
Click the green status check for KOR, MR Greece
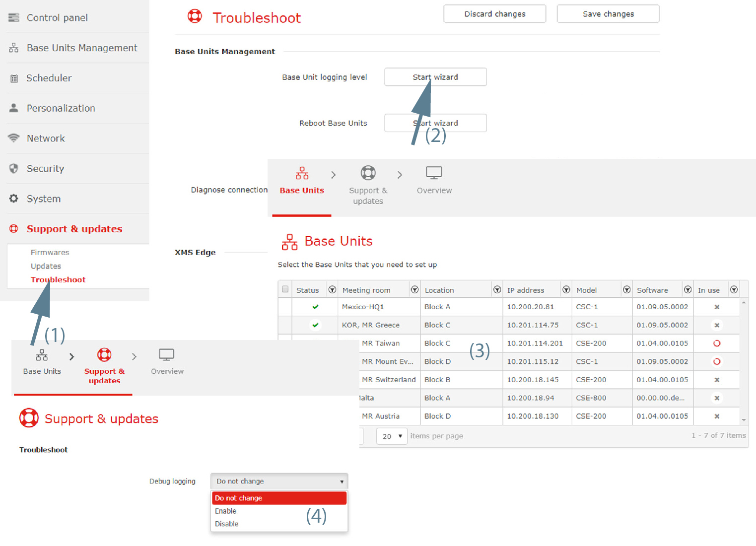click(x=315, y=325)
